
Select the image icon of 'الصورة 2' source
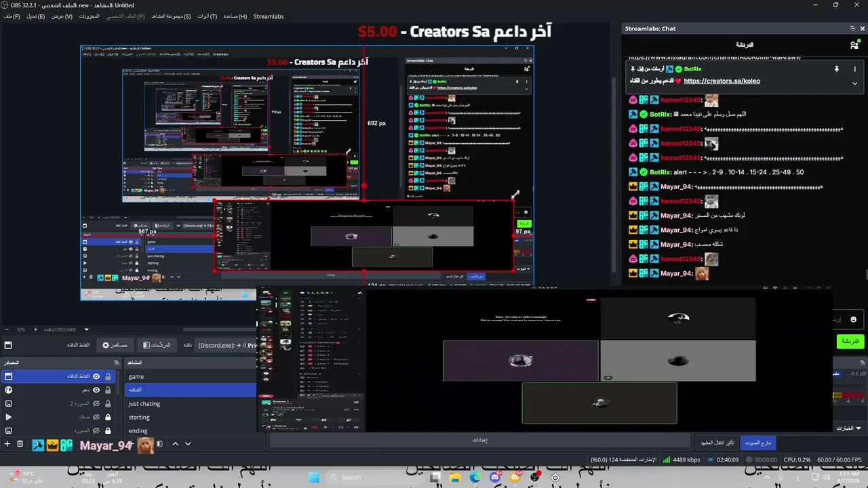pyautogui.click(x=8, y=403)
